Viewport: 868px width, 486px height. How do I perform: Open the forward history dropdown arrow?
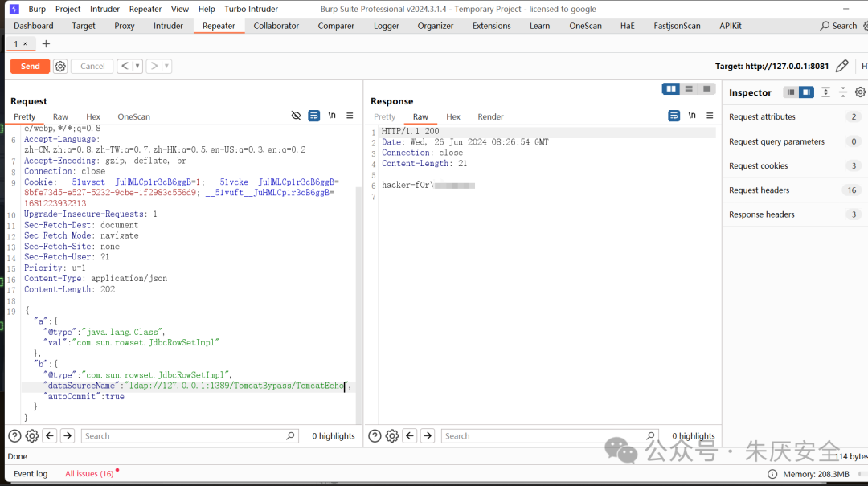[x=166, y=67]
